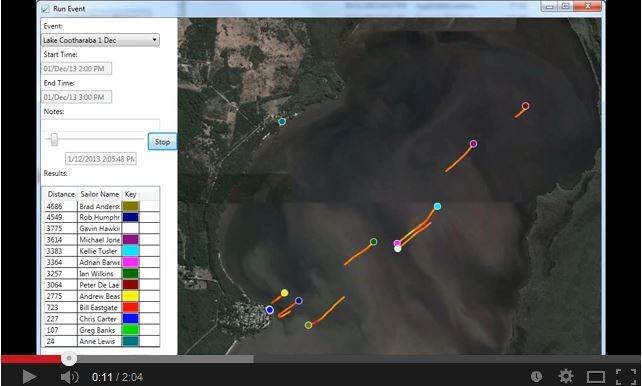642x386 pixels.
Task: Click the cyan sailor marker on the lake
Action: 437,206
